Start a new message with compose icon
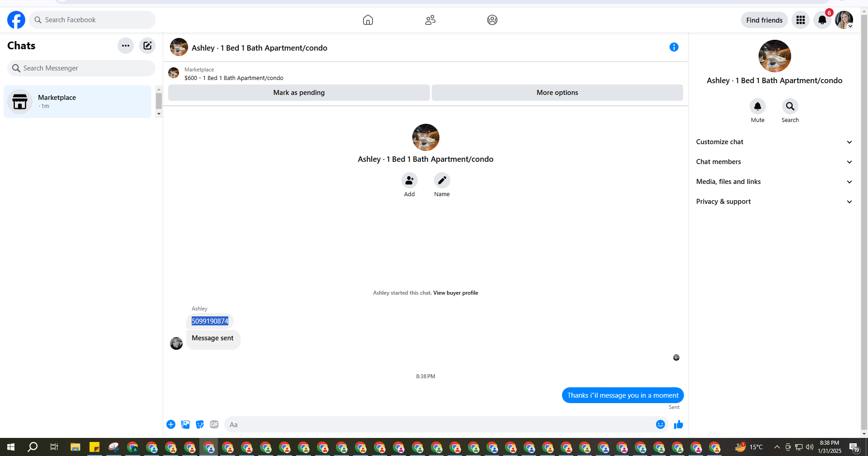 click(147, 46)
